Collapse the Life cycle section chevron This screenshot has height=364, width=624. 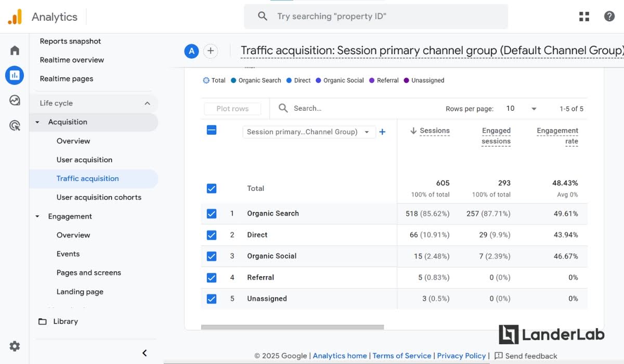147,103
